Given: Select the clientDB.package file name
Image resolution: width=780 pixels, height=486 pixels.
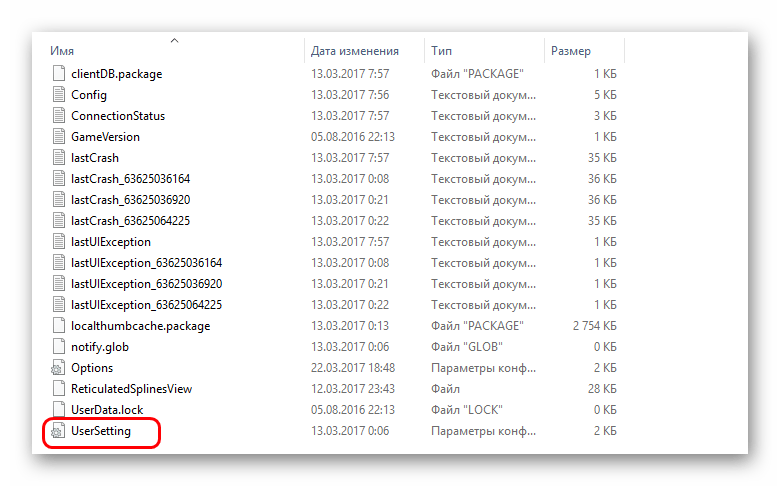Looking at the screenshot, I should (116, 74).
